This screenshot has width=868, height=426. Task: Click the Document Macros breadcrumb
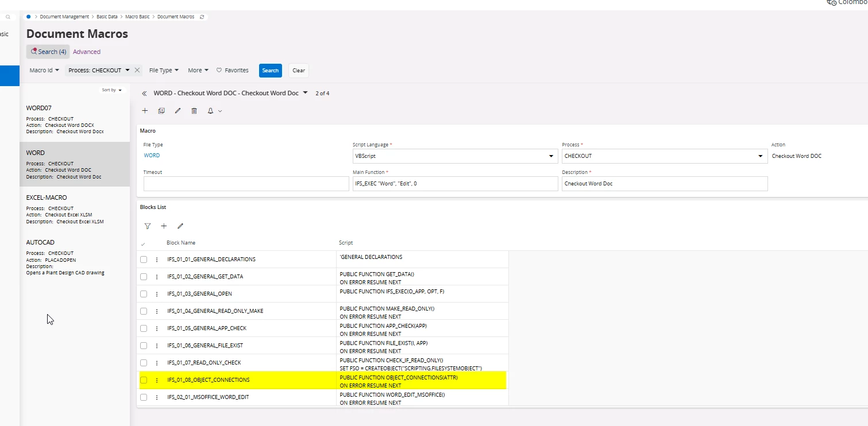click(176, 17)
